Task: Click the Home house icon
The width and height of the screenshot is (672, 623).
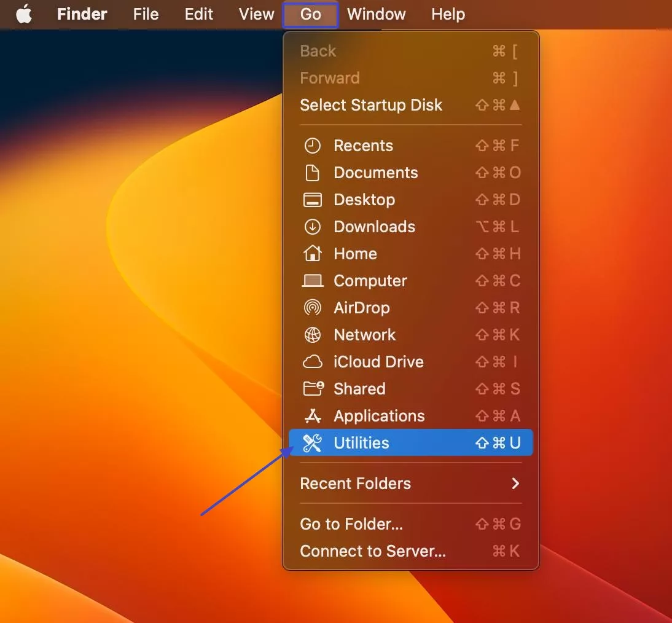Action: coord(313,253)
